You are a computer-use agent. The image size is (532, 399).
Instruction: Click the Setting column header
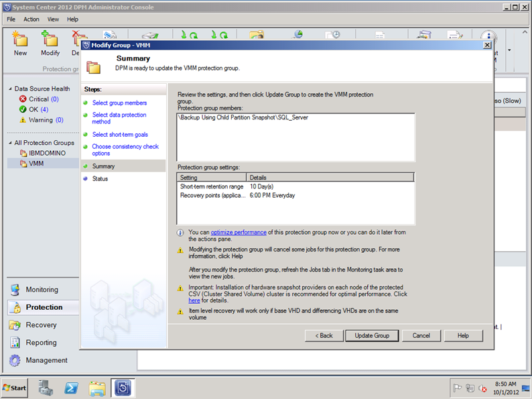pos(212,177)
